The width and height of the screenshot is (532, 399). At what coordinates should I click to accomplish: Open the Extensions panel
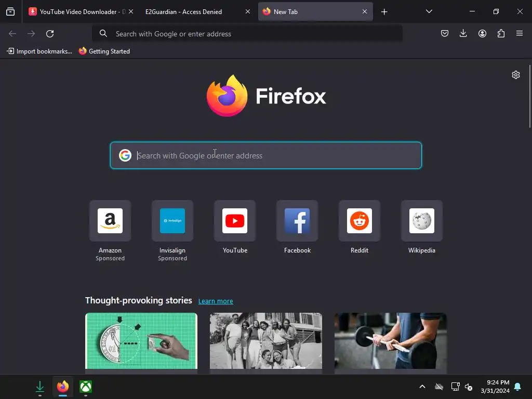tap(501, 33)
